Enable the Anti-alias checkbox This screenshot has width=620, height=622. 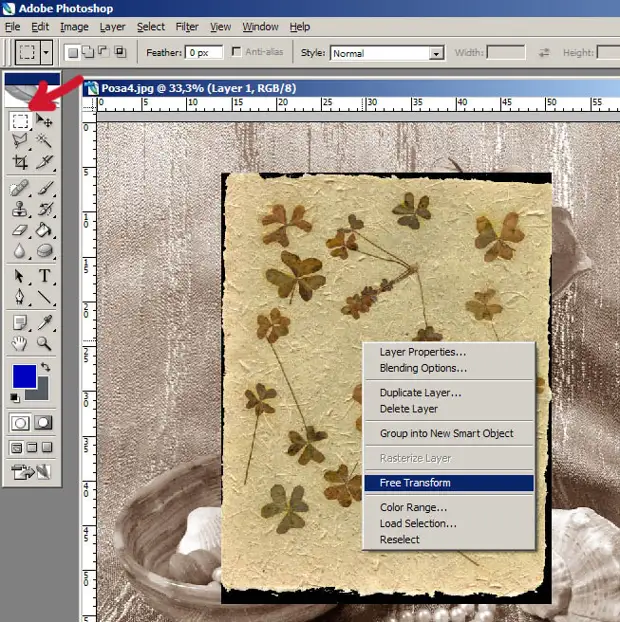coord(236,52)
